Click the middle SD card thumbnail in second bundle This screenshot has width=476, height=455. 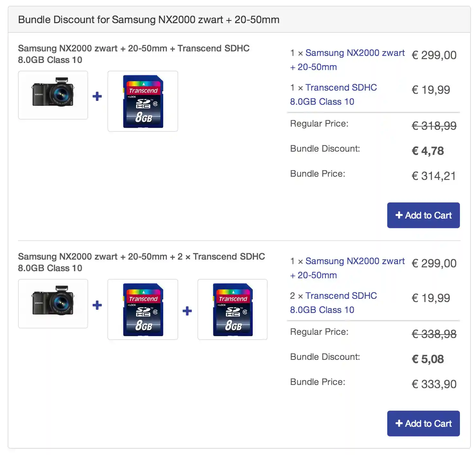(143, 309)
